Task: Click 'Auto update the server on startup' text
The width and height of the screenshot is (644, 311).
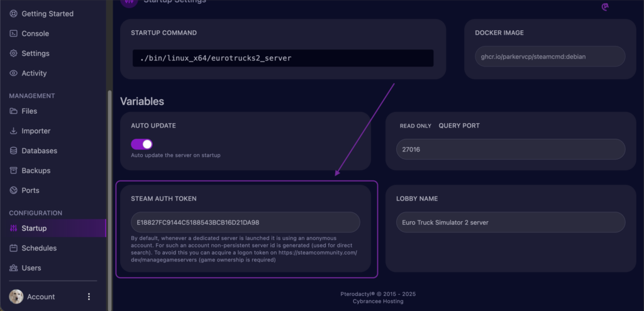Action: tap(176, 156)
